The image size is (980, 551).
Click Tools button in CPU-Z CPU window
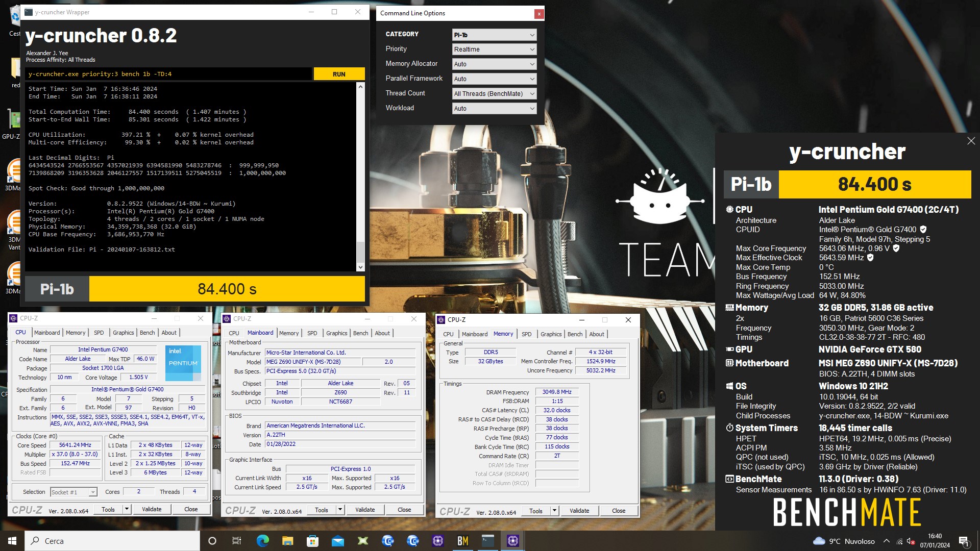(x=108, y=509)
